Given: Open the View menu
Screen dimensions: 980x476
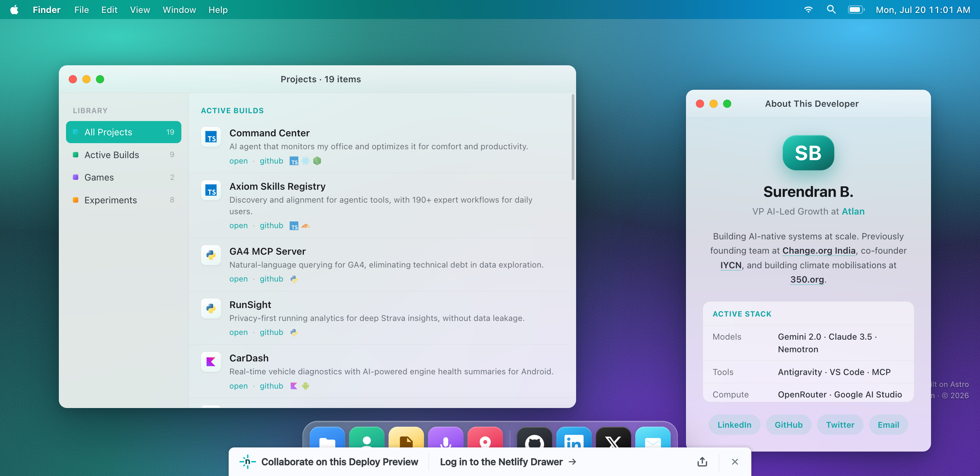Looking at the screenshot, I should [x=140, y=10].
